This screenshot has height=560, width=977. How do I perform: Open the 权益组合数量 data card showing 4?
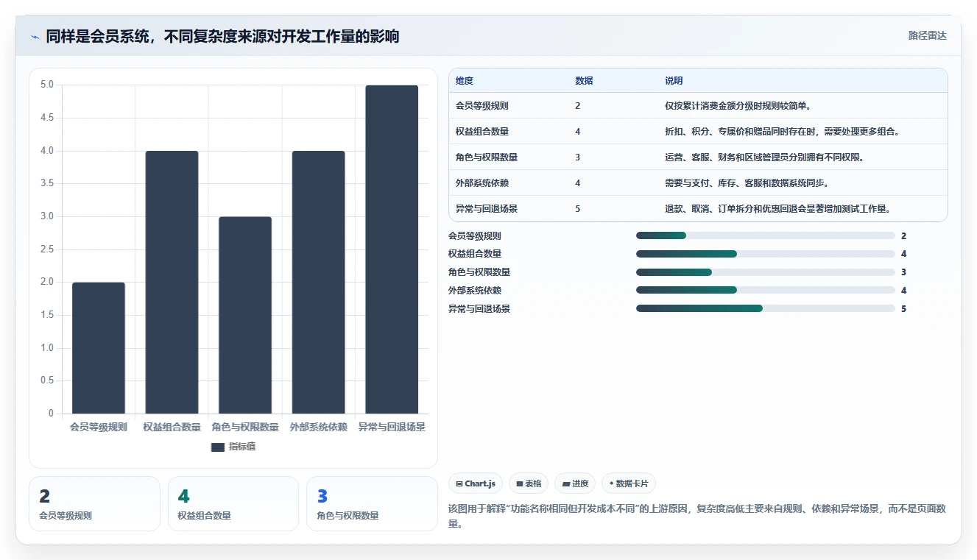[233, 503]
